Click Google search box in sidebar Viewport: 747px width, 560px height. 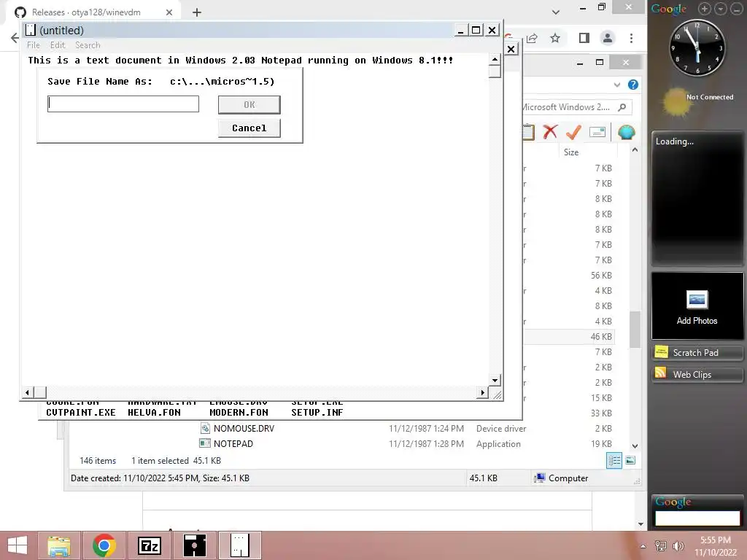(x=697, y=518)
